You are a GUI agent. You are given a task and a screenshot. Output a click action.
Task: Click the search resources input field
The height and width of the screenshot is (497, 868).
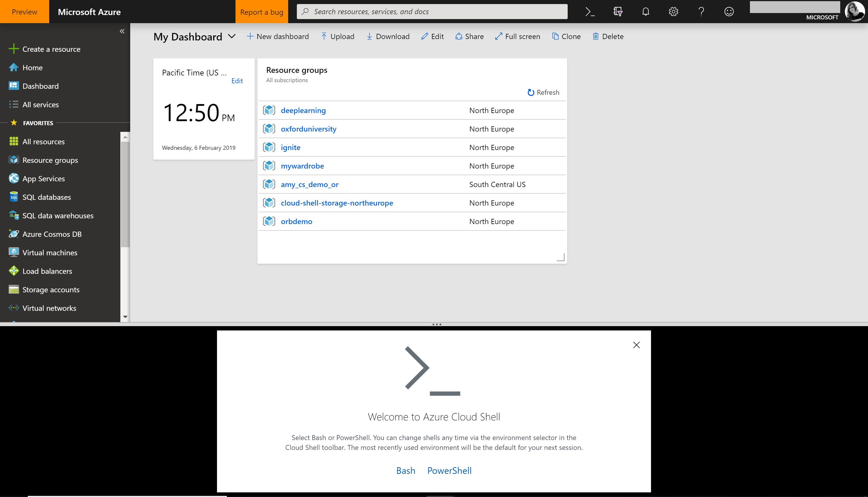tap(432, 12)
